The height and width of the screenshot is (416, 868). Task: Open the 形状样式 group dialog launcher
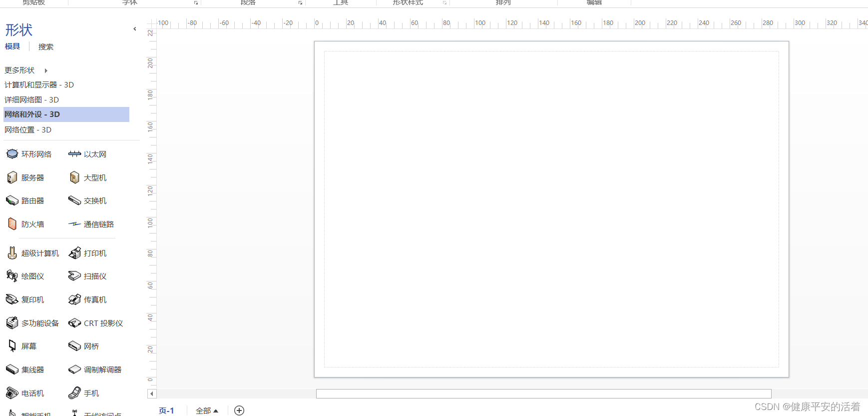coord(444,3)
